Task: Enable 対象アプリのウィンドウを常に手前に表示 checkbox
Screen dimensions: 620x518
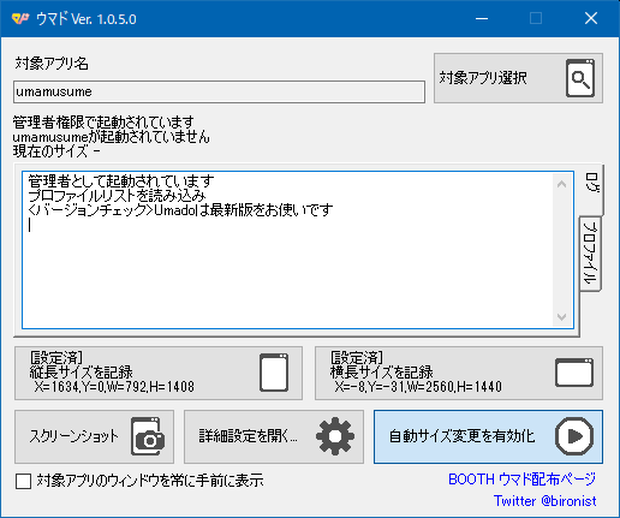Action: 23,481
